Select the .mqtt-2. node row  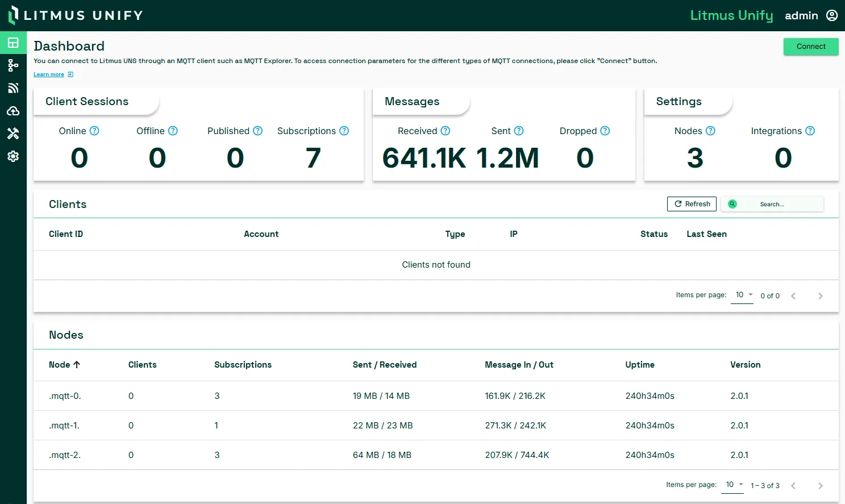tap(436, 455)
